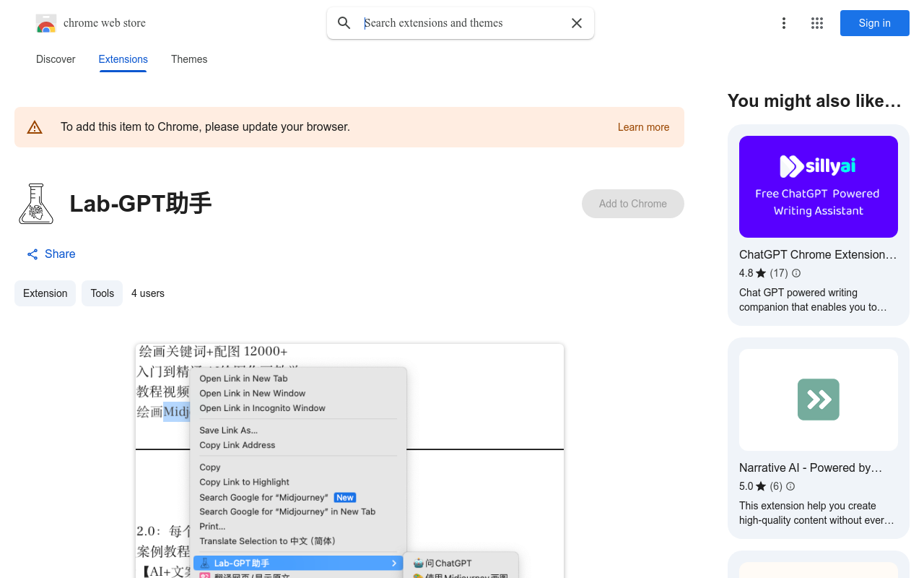Click the disabled Add to Chrome button

633,204
